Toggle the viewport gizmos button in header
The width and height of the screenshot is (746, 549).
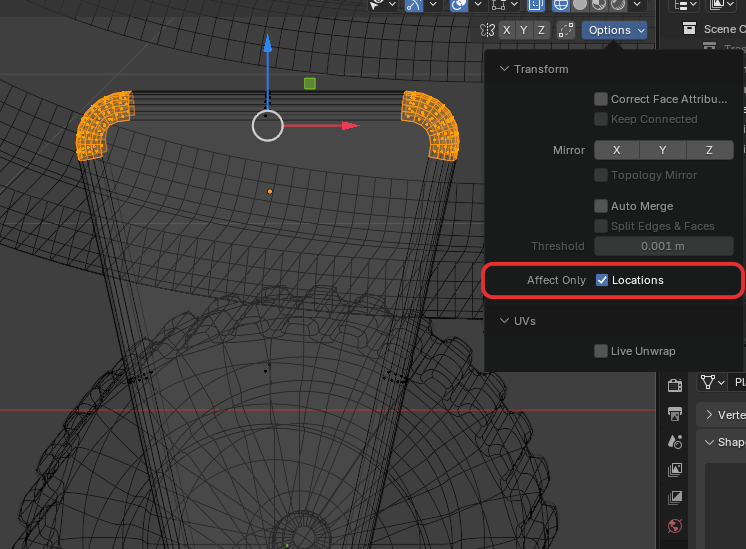coord(414,5)
